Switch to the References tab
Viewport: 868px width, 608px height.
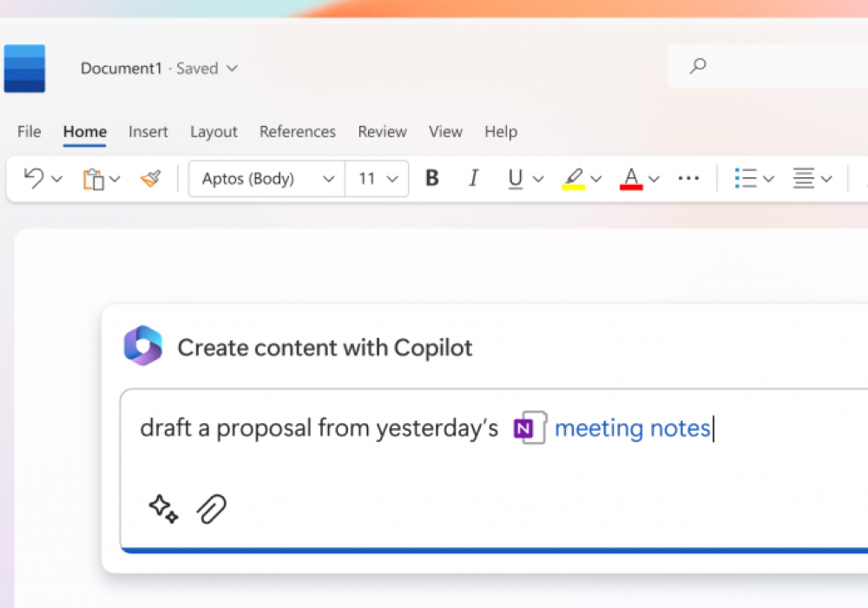tap(297, 132)
